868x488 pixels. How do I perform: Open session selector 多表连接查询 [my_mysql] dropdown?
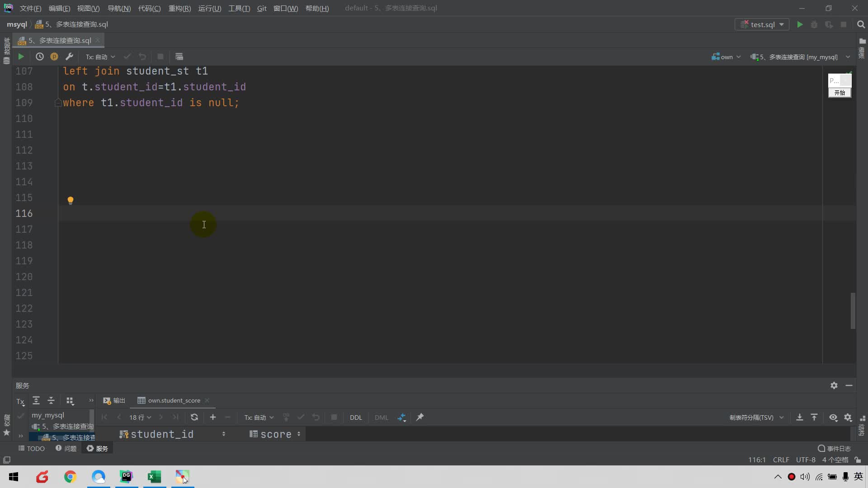[x=800, y=56]
